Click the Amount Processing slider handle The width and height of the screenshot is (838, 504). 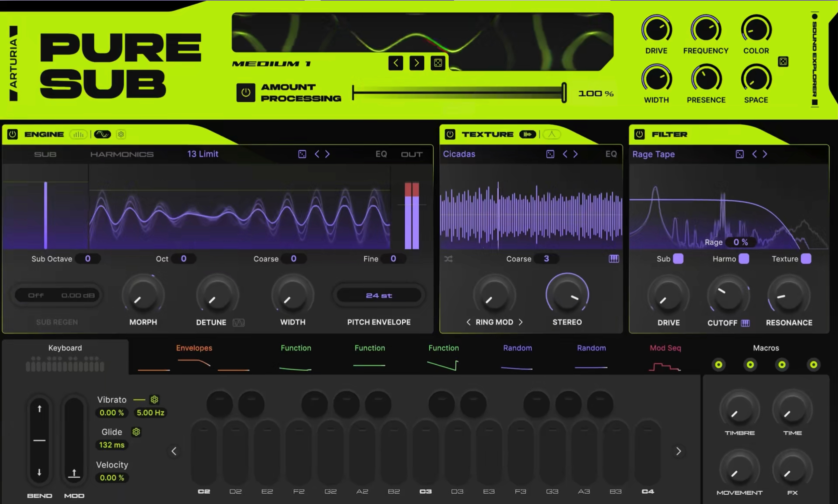[564, 92]
